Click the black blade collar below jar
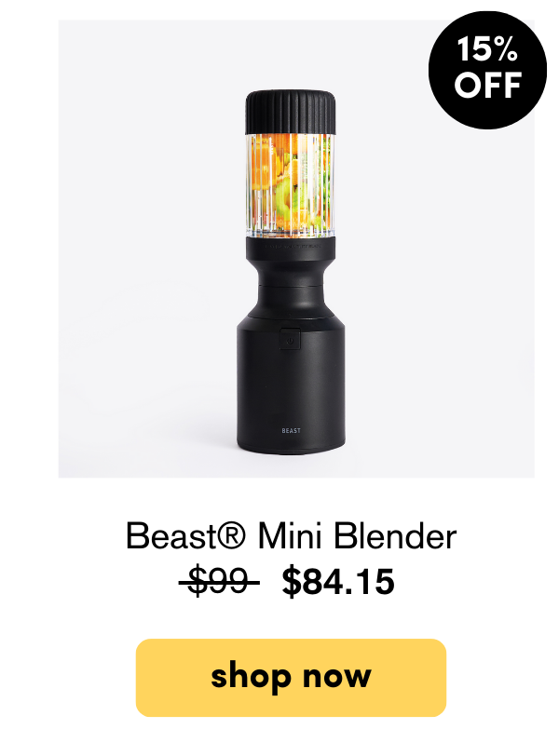 291,250
